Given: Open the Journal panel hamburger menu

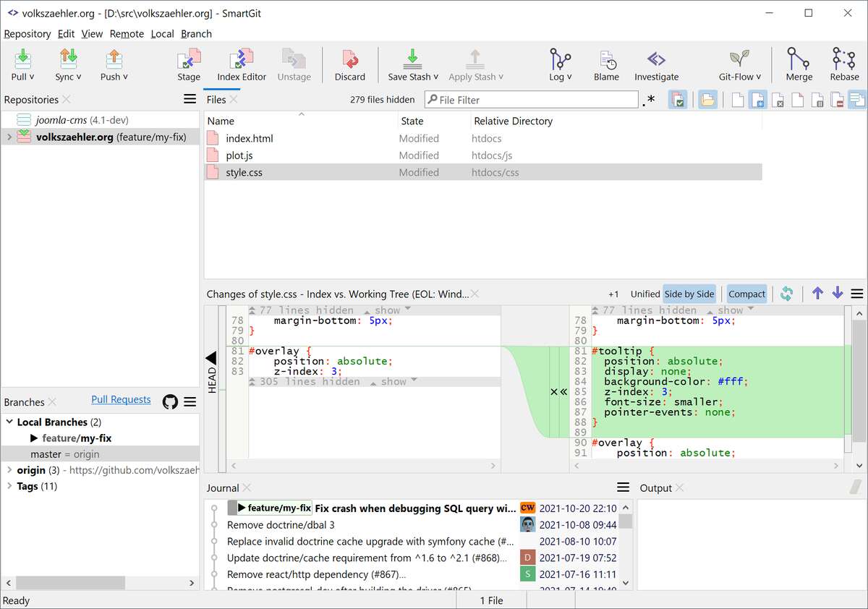Looking at the screenshot, I should 623,487.
